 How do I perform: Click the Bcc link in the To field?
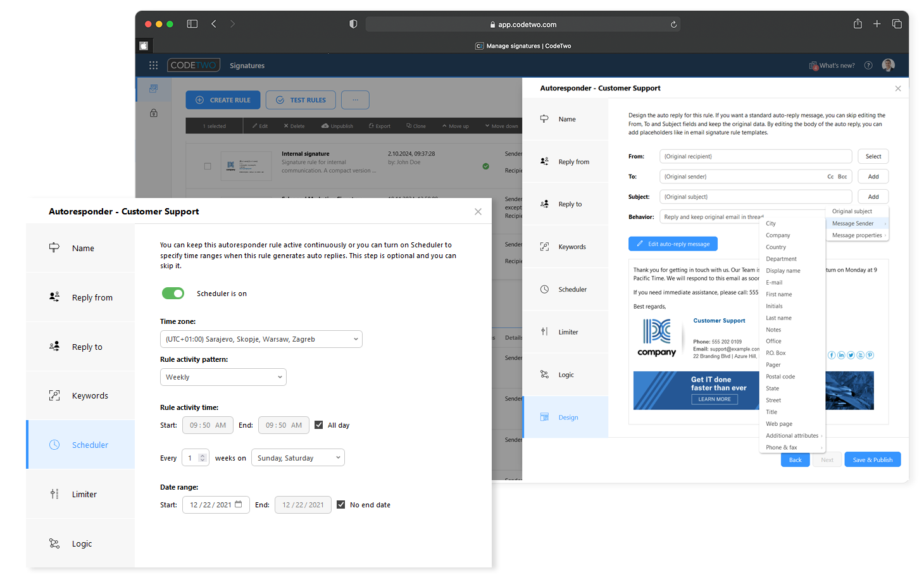coord(842,176)
